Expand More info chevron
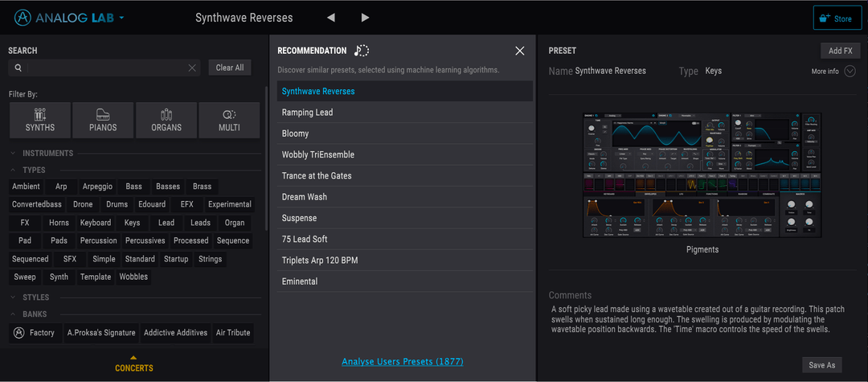Viewport: 868px width, 382px height. tap(850, 72)
